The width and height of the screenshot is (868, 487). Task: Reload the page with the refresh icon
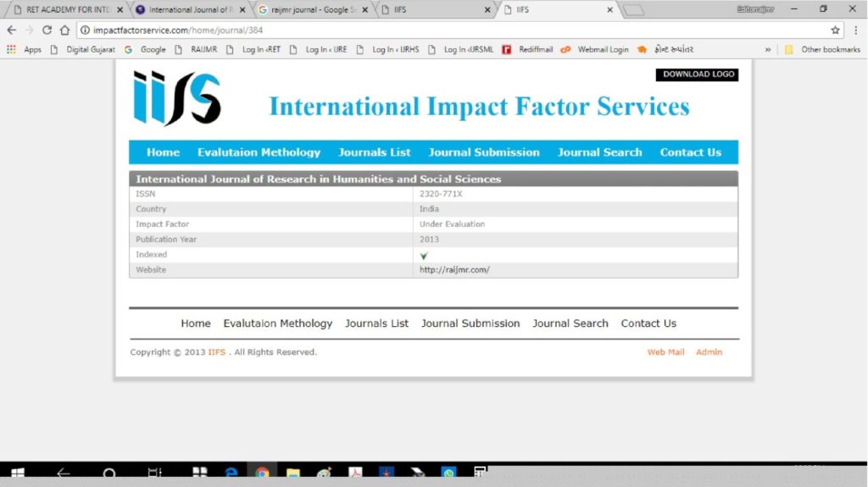[47, 30]
